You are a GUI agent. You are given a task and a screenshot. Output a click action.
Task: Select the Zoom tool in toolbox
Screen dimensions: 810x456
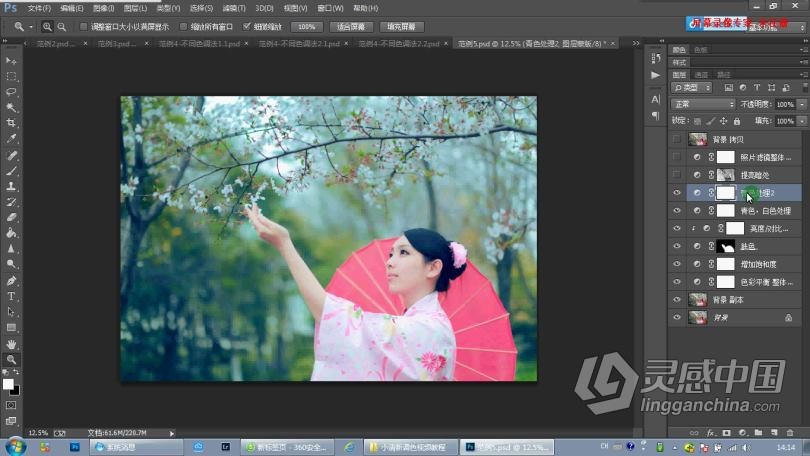point(11,359)
